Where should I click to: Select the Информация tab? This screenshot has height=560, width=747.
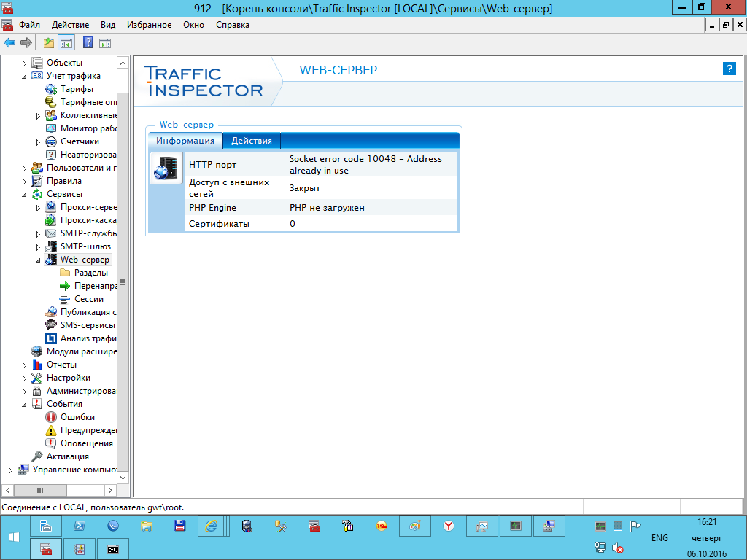[185, 141]
